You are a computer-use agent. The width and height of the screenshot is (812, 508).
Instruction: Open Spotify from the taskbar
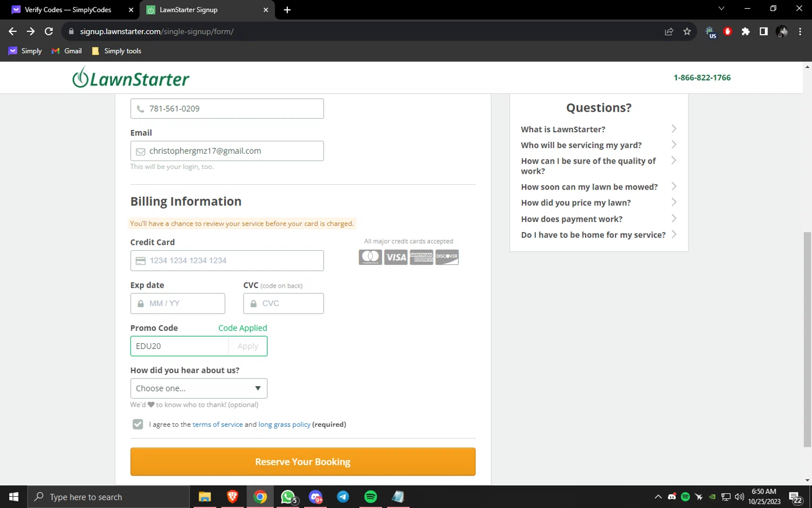click(x=371, y=497)
